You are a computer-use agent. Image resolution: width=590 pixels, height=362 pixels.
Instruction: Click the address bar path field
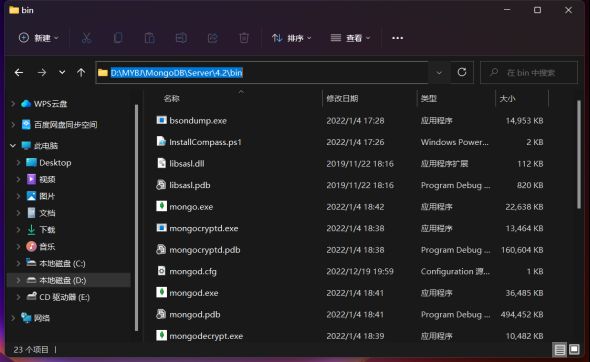262,73
